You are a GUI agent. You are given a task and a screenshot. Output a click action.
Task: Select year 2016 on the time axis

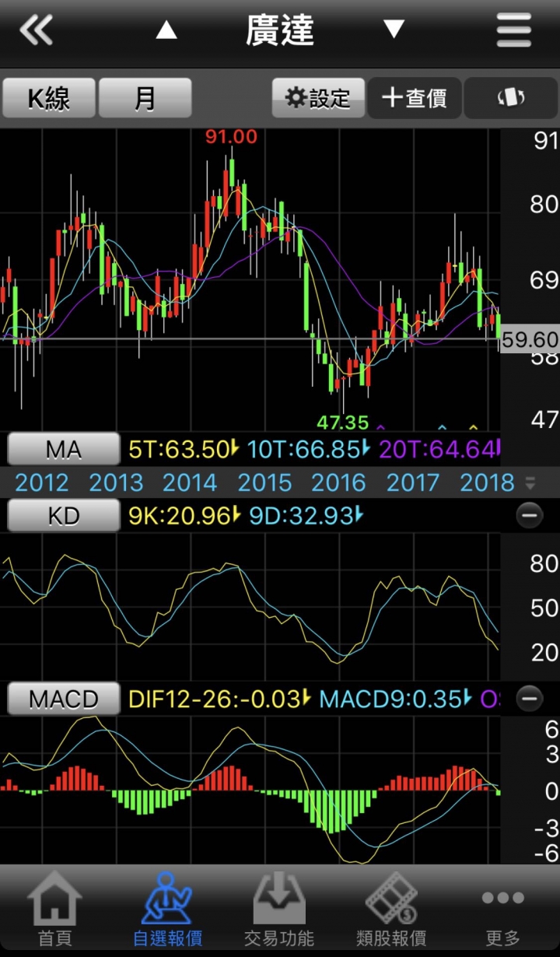point(338,482)
